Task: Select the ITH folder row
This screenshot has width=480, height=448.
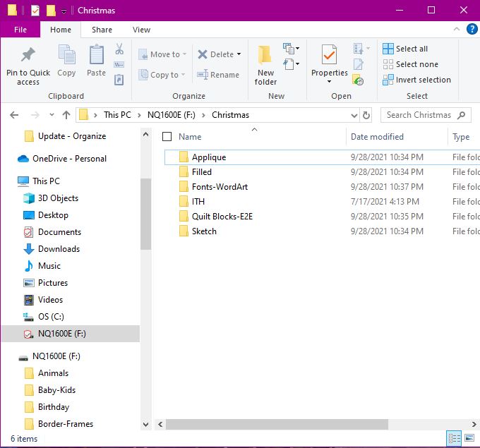Action: point(322,202)
